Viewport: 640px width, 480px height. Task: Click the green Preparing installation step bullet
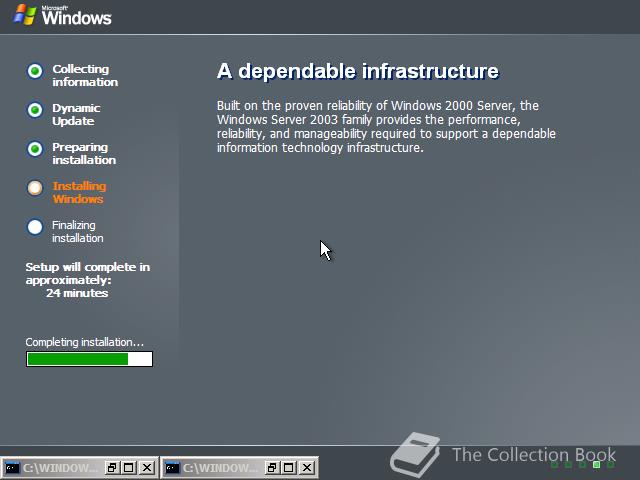pyautogui.click(x=35, y=149)
